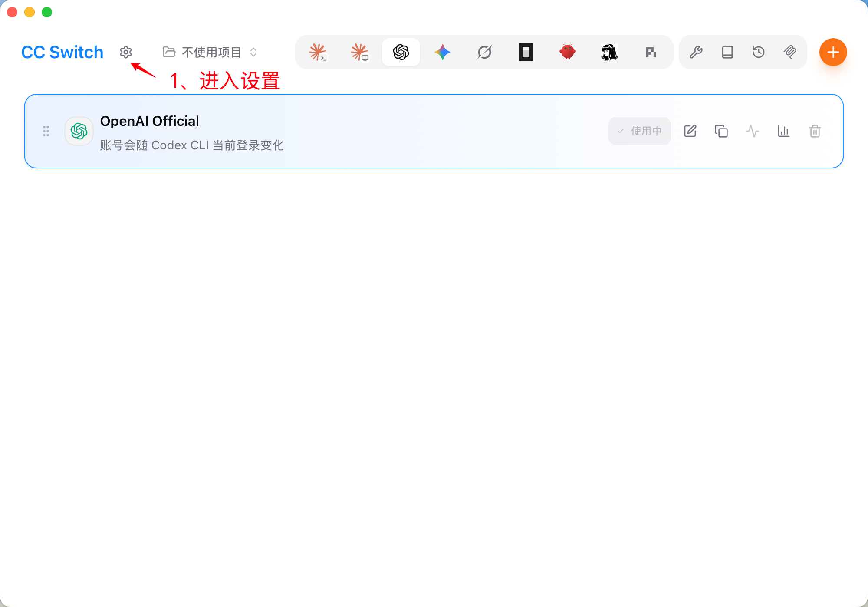Select the slashed-circle app tab
The height and width of the screenshot is (607, 868).
pos(484,52)
